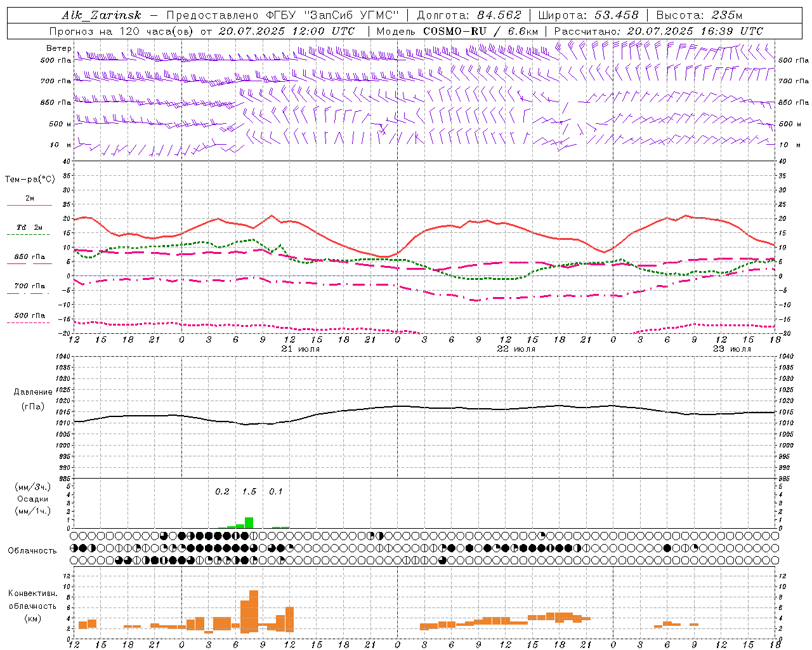The width and height of the screenshot is (812, 650).
Task: Click the 21 июля date label
Action: click(300, 349)
